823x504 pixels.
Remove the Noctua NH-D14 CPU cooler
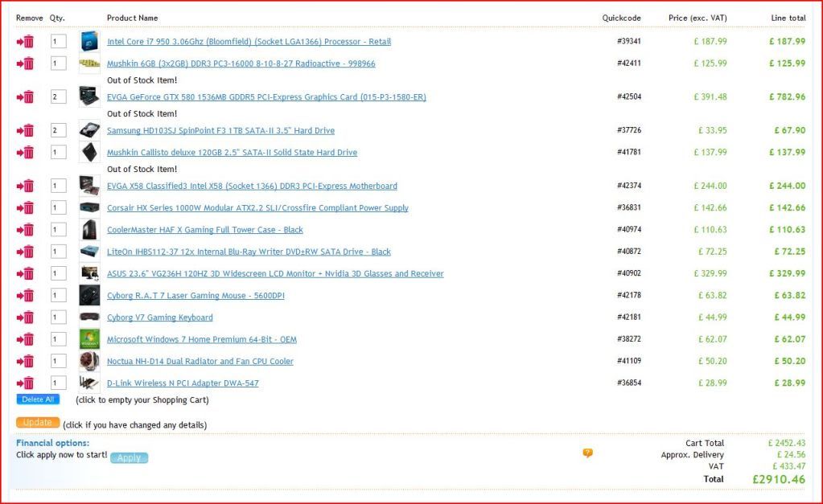25,362
